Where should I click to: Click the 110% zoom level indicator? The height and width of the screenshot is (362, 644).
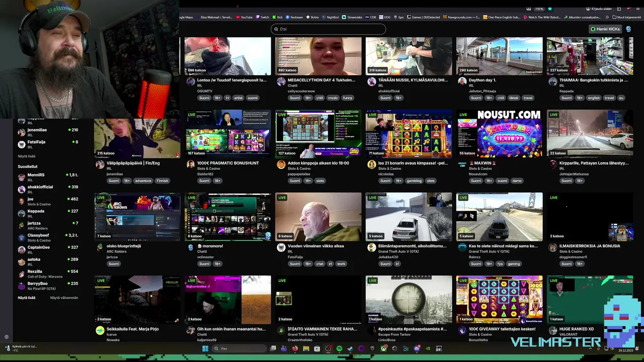click(x=539, y=9)
